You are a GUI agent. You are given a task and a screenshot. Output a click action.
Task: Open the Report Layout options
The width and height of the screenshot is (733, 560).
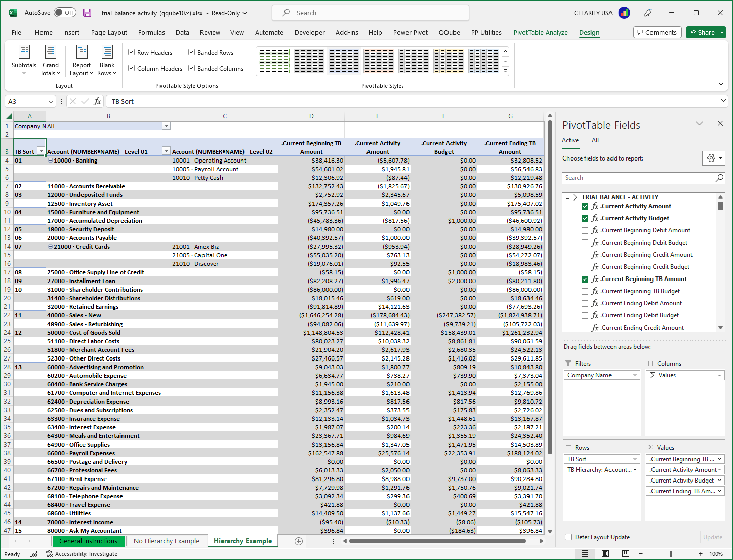[81, 61]
